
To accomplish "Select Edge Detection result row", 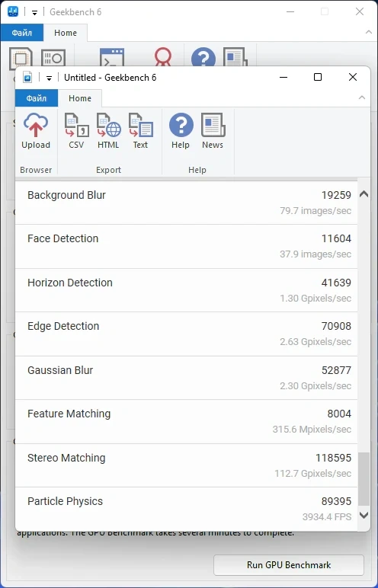I will (186, 334).
